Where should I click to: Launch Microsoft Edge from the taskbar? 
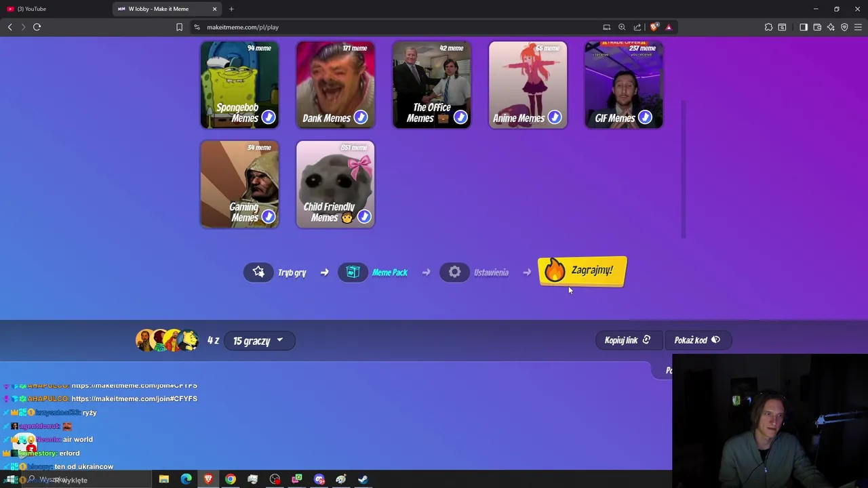186,479
